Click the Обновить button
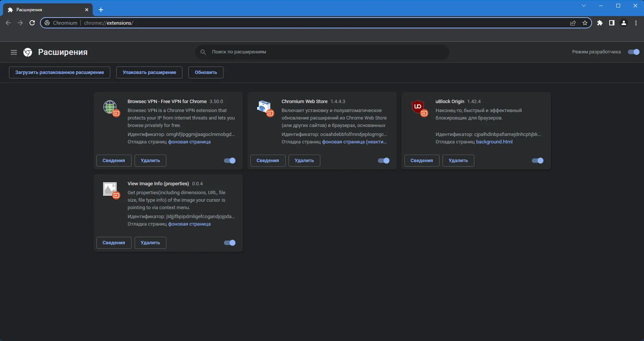The width and height of the screenshot is (644, 341). [x=206, y=72]
